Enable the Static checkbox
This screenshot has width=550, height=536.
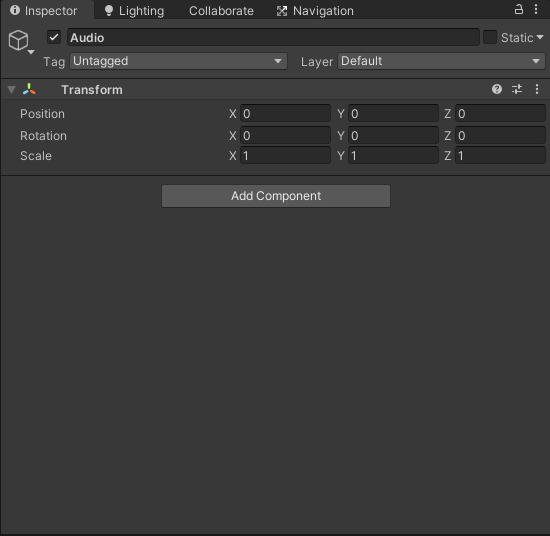pos(490,37)
